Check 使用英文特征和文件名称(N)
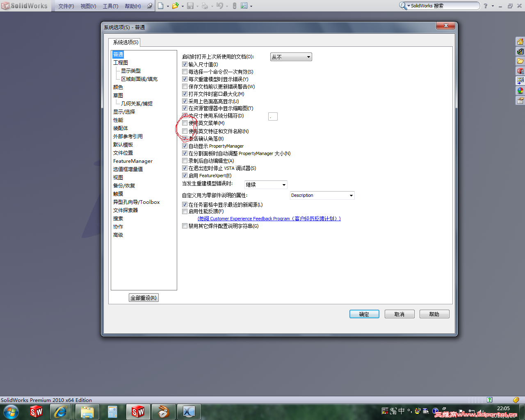Screen dimensions: 525x420 tap(185, 131)
